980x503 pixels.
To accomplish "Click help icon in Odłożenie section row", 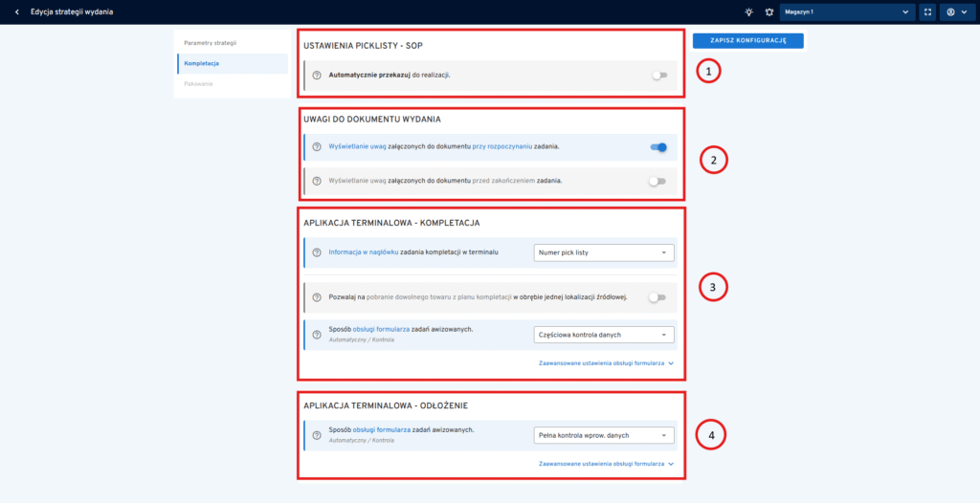I will pos(317,435).
